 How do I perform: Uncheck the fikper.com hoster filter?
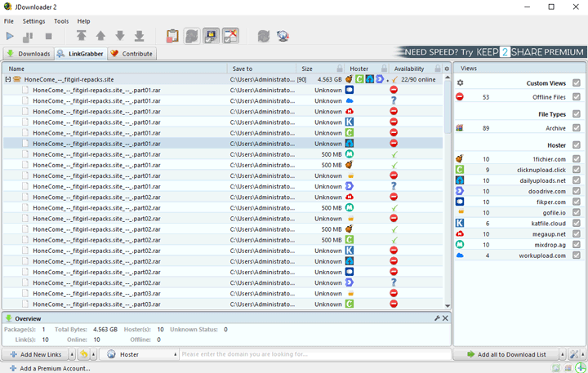(x=577, y=202)
